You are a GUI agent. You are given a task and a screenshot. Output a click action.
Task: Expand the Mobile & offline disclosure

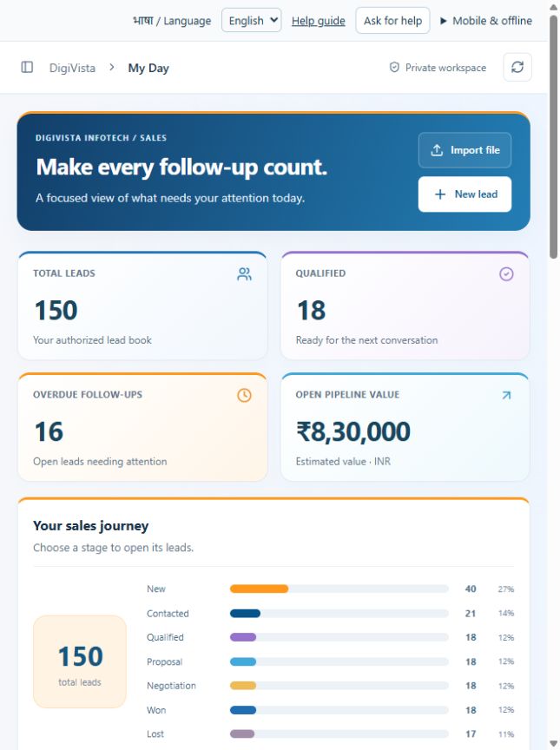[x=485, y=21]
